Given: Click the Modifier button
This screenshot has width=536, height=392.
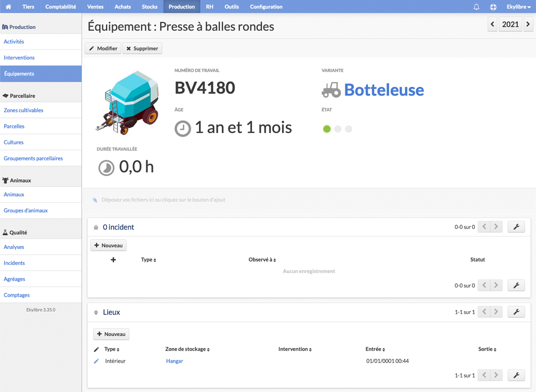Looking at the screenshot, I should click(103, 49).
